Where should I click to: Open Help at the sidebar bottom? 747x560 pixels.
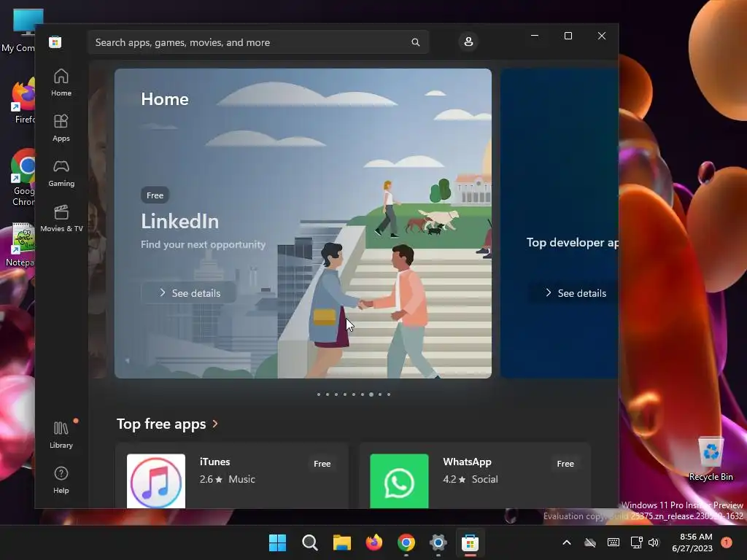pos(61,480)
